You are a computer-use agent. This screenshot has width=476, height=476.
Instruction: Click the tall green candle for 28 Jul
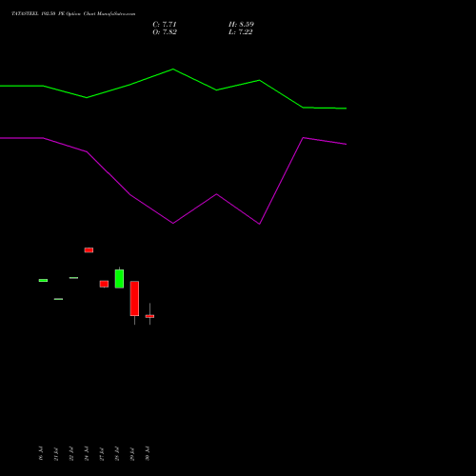[119, 279]
